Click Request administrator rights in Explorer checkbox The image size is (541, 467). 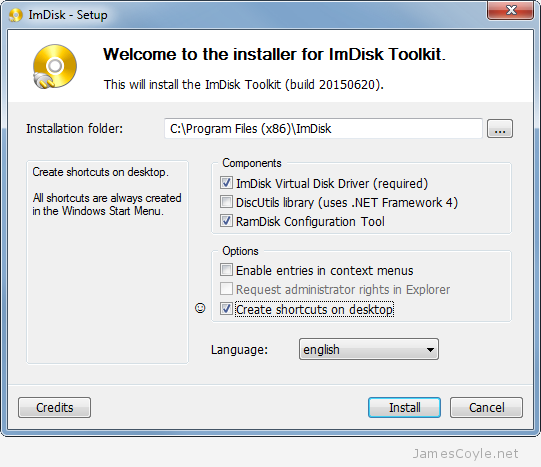tap(226, 289)
